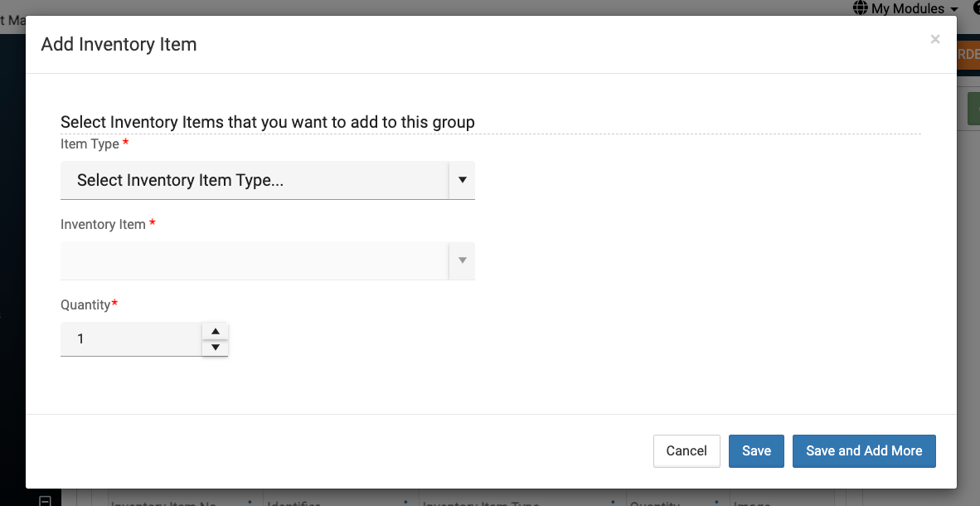Click the green button at right edge
Image resolution: width=980 pixels, height=506 pixels.
[x=973, y=109]
